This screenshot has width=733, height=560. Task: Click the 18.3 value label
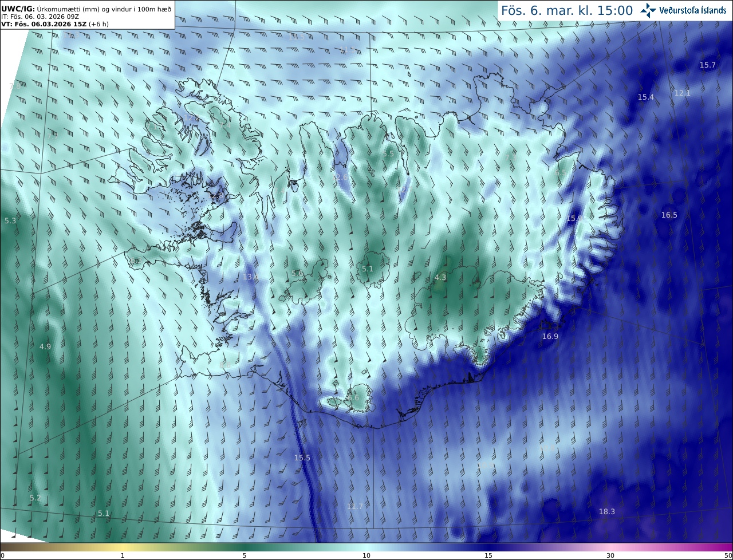pyautogui.click(x=607, y=512)
